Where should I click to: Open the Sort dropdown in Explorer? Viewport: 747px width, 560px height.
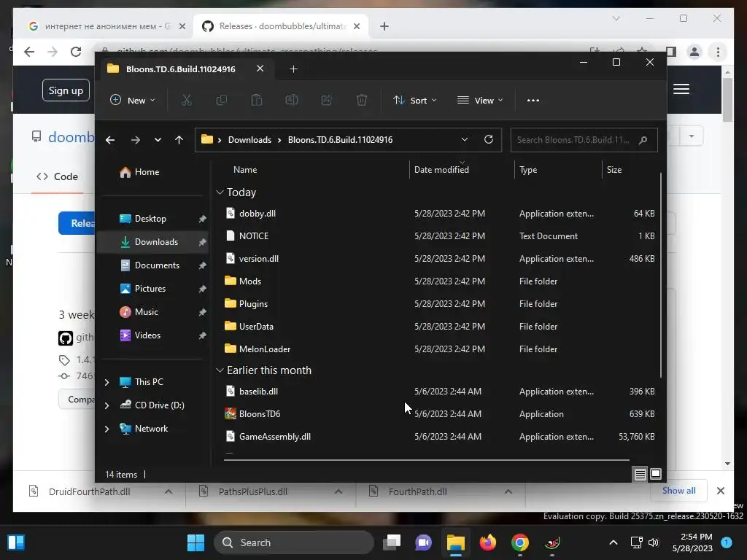click(x=414, y=100)
